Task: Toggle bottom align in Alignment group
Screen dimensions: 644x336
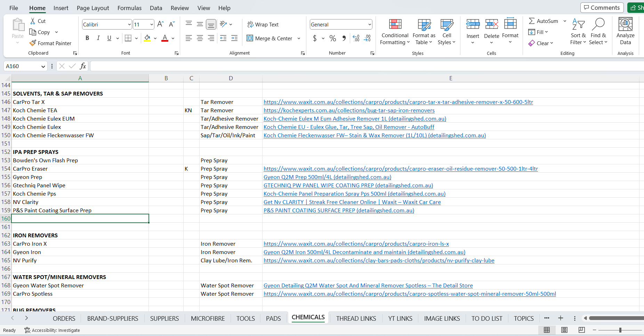Action: point(211,24)
